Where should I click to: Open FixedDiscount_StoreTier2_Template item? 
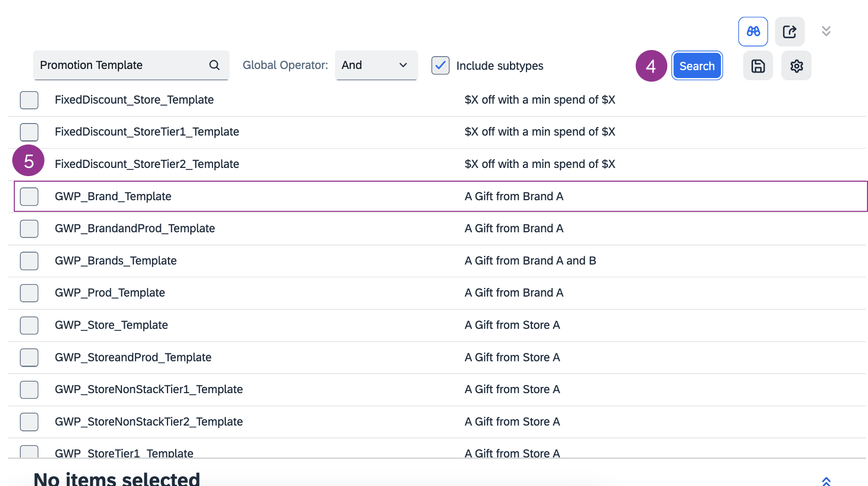[x=147, y=164]
